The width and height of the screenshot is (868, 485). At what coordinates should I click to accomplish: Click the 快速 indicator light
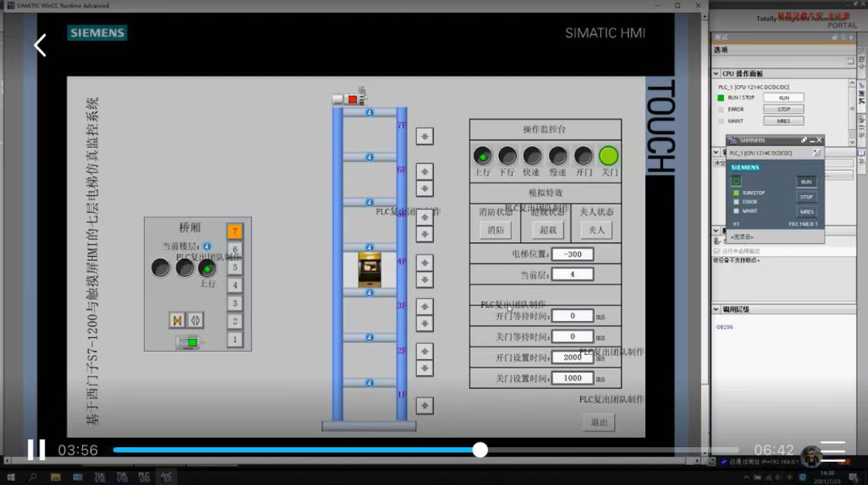[x=532, y=156]
